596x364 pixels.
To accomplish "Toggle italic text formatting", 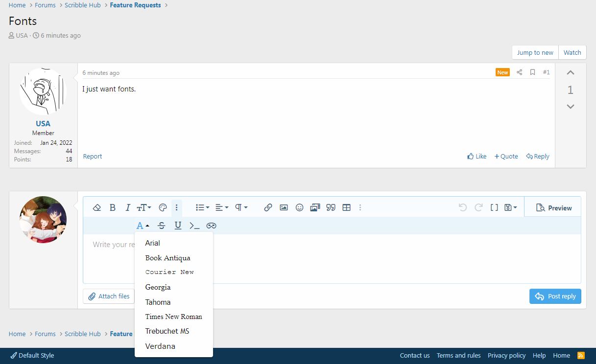I will (x=128, y=207).
